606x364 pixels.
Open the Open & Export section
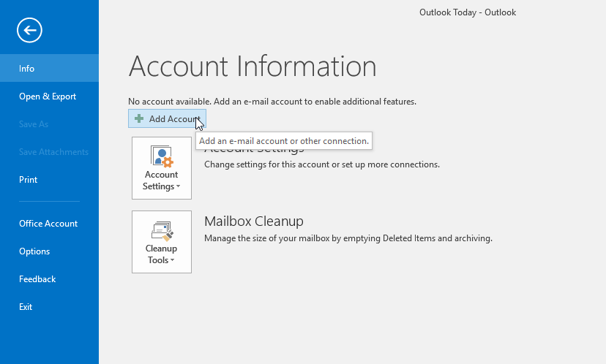coord(50,96)
